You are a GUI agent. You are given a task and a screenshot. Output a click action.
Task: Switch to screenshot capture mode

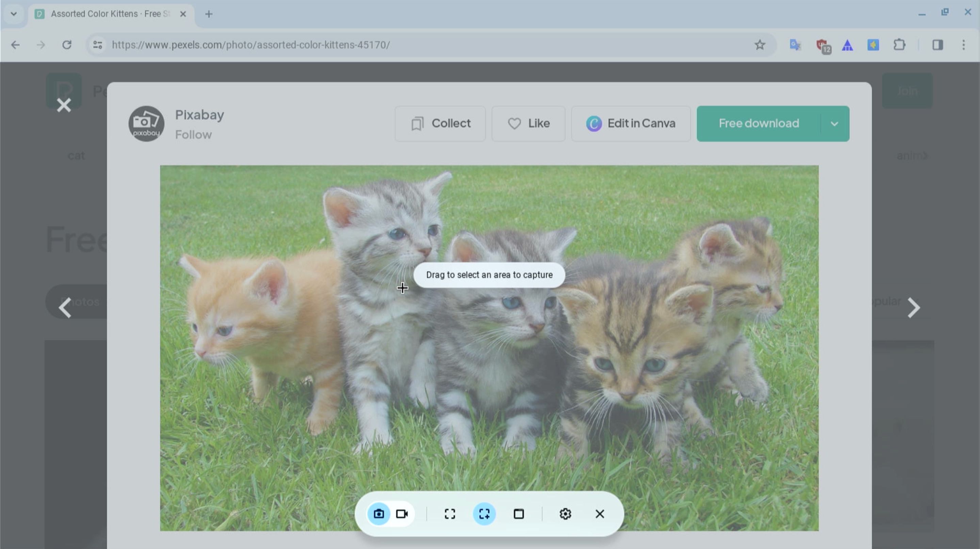(x=379, y=514)
